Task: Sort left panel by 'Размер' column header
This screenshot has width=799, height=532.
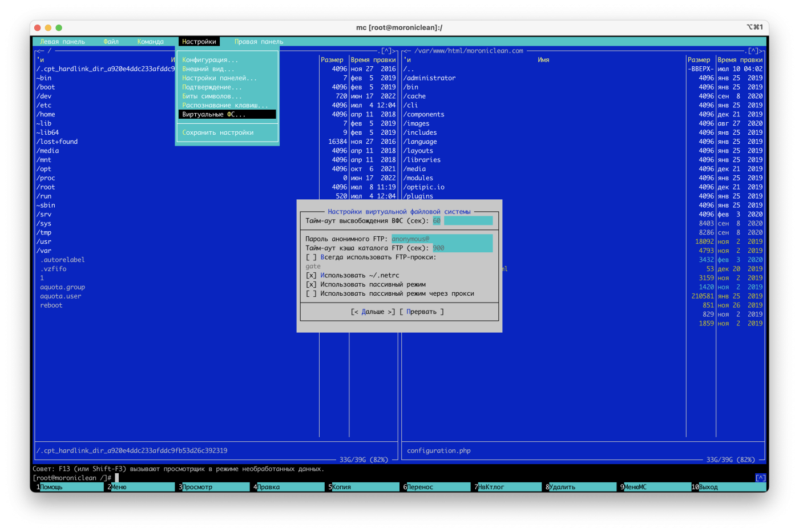Action: tap(332, 60)
